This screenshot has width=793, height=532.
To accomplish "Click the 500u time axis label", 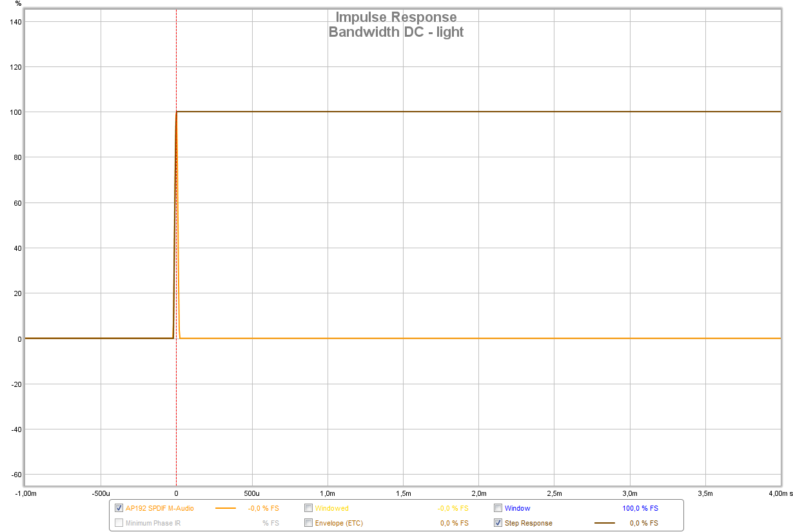I will pos(252,493).
